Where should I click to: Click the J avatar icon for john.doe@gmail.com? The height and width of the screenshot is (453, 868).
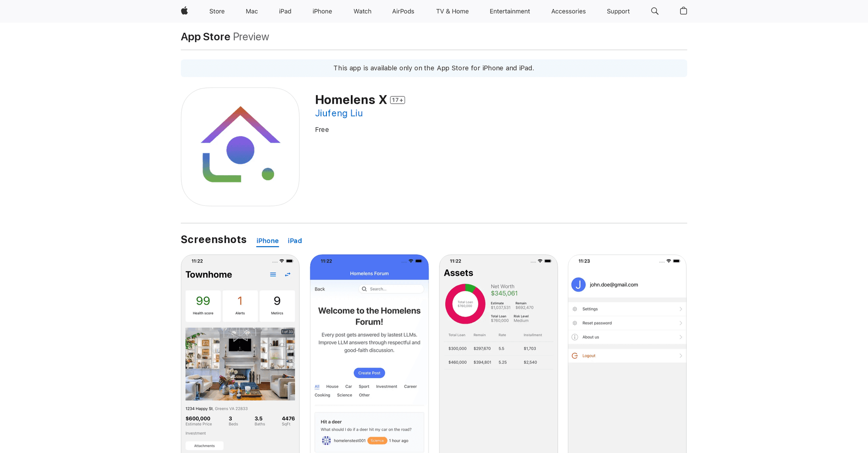coord(578,285)
